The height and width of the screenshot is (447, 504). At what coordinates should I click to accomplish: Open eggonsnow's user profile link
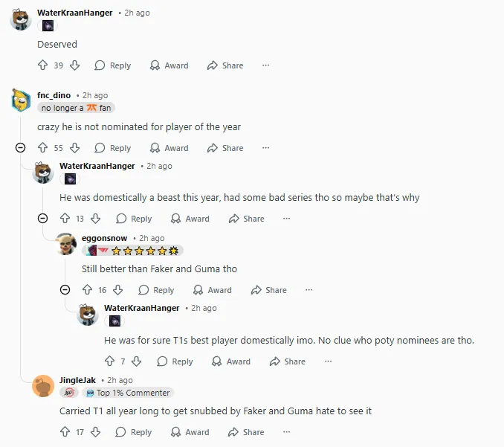pyautogui.click(x=104, y=238)
